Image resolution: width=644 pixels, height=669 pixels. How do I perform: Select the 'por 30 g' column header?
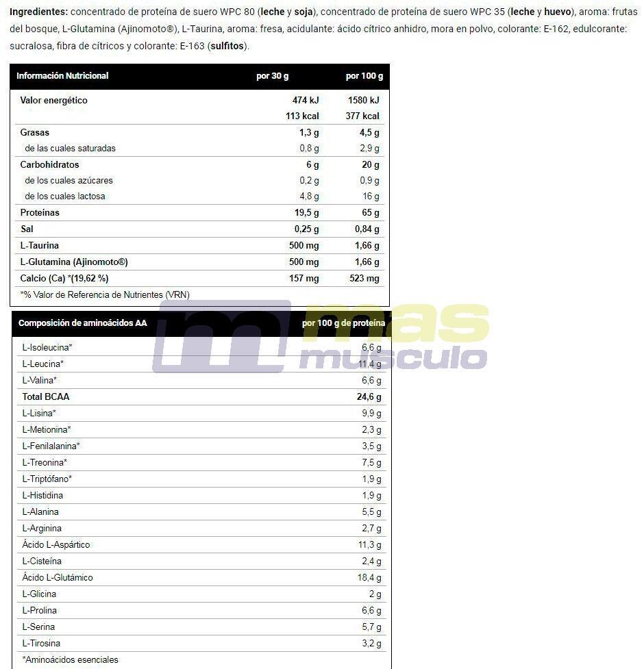pyautogui.click(x=272, y=76)
